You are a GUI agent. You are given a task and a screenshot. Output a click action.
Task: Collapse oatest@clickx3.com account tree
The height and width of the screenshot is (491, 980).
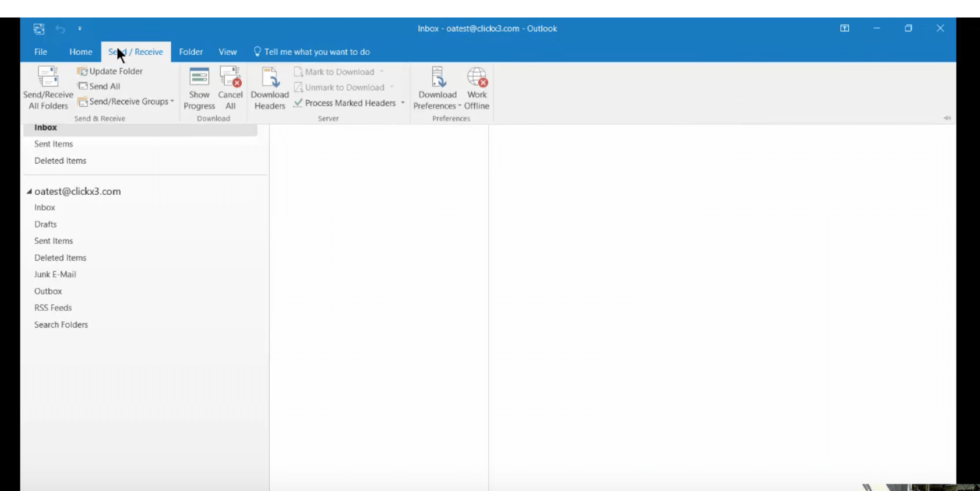tap(29, 191)
